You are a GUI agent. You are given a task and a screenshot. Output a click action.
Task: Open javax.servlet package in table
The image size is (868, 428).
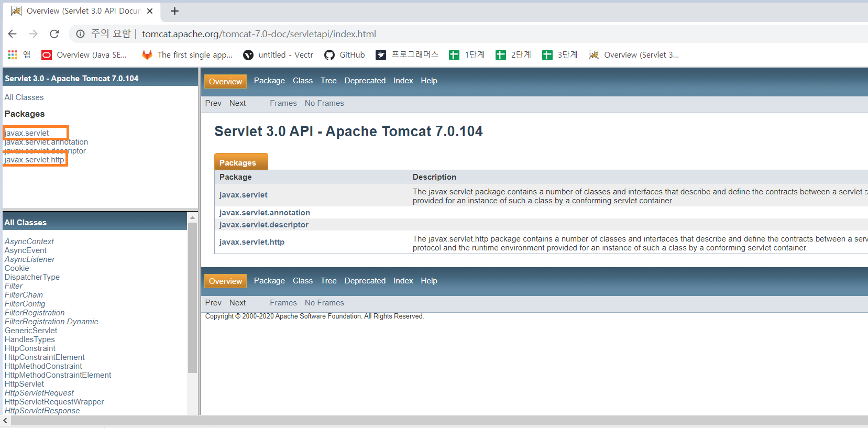coord(244,195)
